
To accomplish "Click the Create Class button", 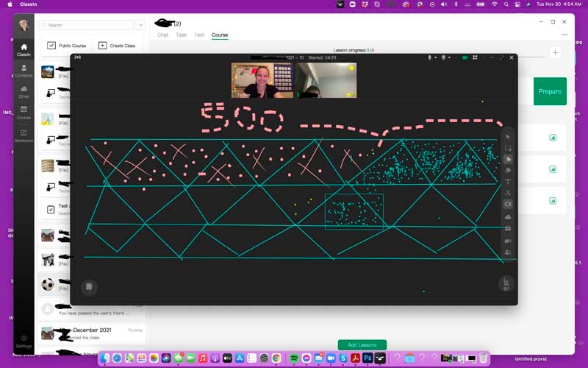I will [x=117, y=46].
